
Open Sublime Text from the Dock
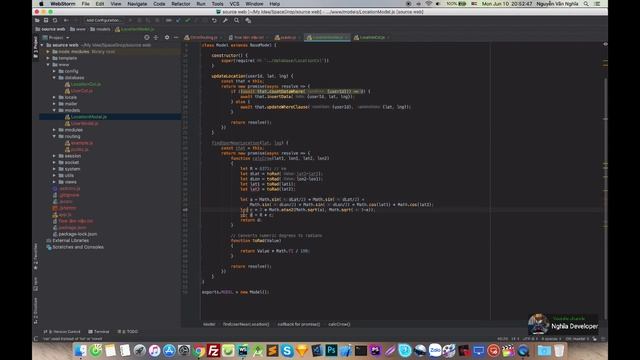coord(272,351)
